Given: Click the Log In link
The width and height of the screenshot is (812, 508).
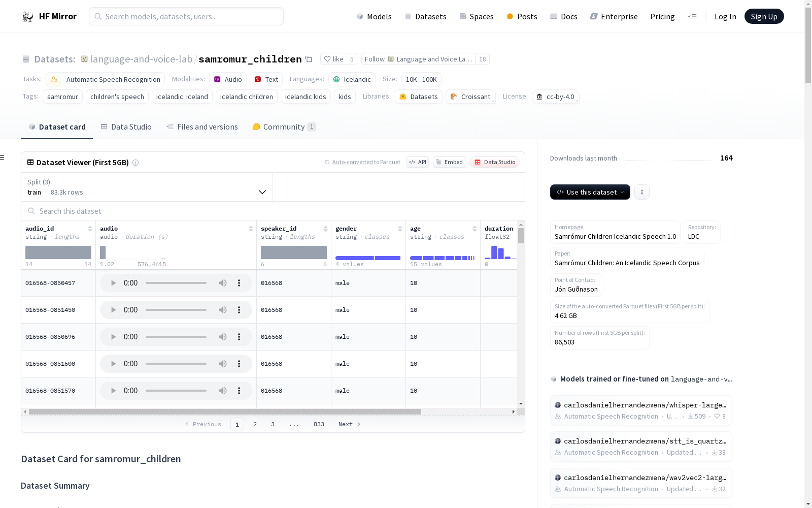Looking at the screenshot, I should point(725,16).
